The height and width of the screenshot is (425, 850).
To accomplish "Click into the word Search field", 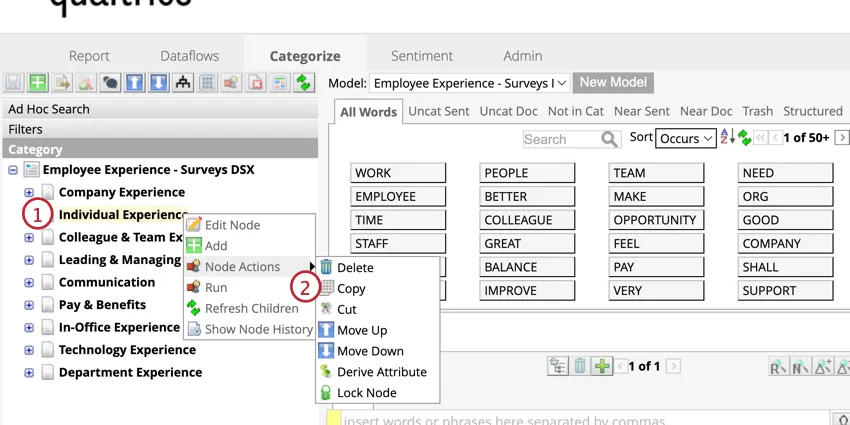I will pos(560,139).
